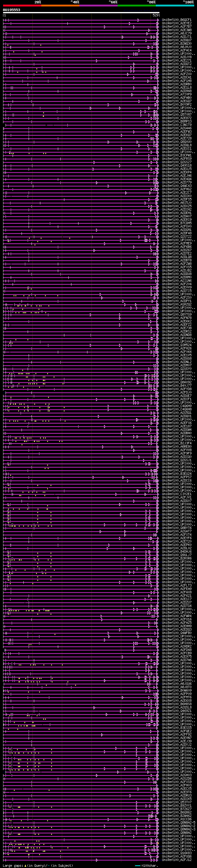Select hit UniRef100_A2F7B7

click(176, 26)
